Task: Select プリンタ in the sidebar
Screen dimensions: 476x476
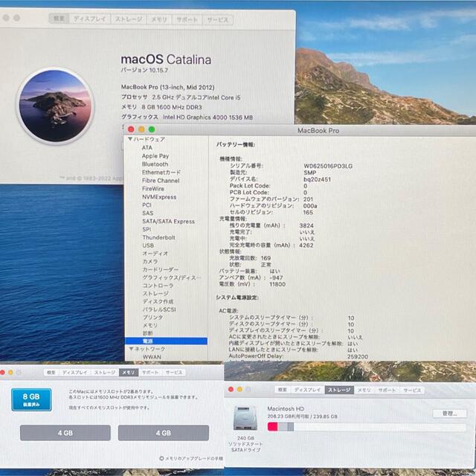Action: (x=153, y=318)
